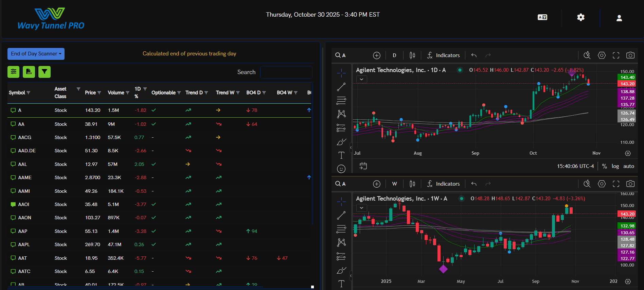Viewport: 644px width, 290px height.
Task: Click the green filter funnel icon
Action: [x=44, y=72]
